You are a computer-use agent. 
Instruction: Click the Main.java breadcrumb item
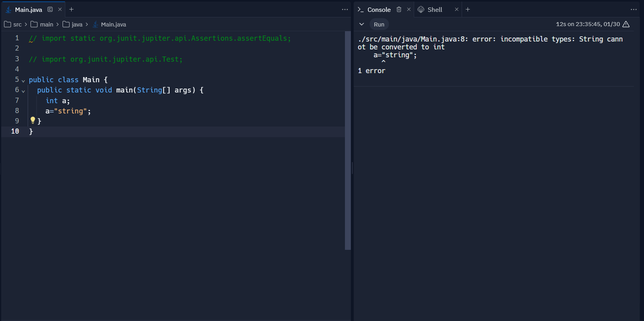109,25
